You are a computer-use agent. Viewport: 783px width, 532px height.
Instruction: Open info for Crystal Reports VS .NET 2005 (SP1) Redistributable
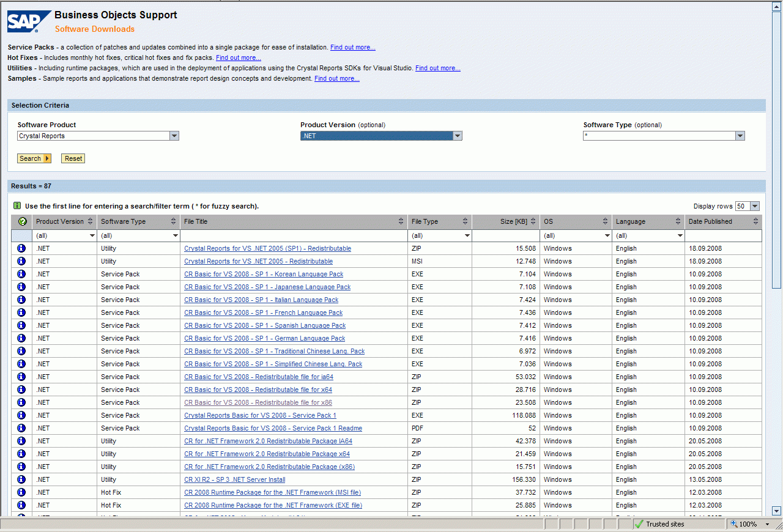tap(21, 248)
